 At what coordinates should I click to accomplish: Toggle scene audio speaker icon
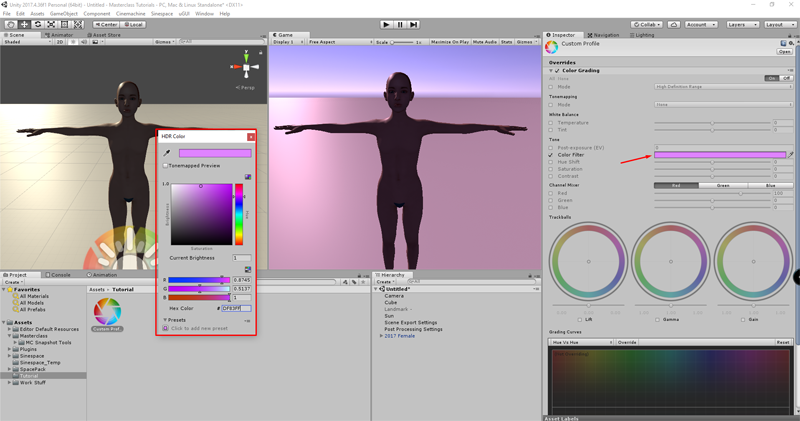pos(84,42)
